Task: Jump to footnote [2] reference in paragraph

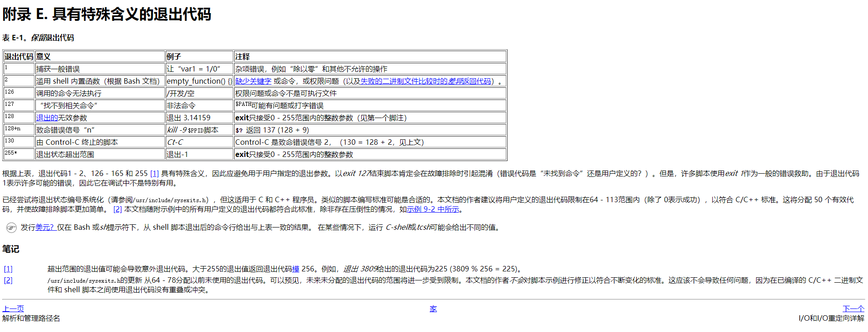Action: pos(118,209)
